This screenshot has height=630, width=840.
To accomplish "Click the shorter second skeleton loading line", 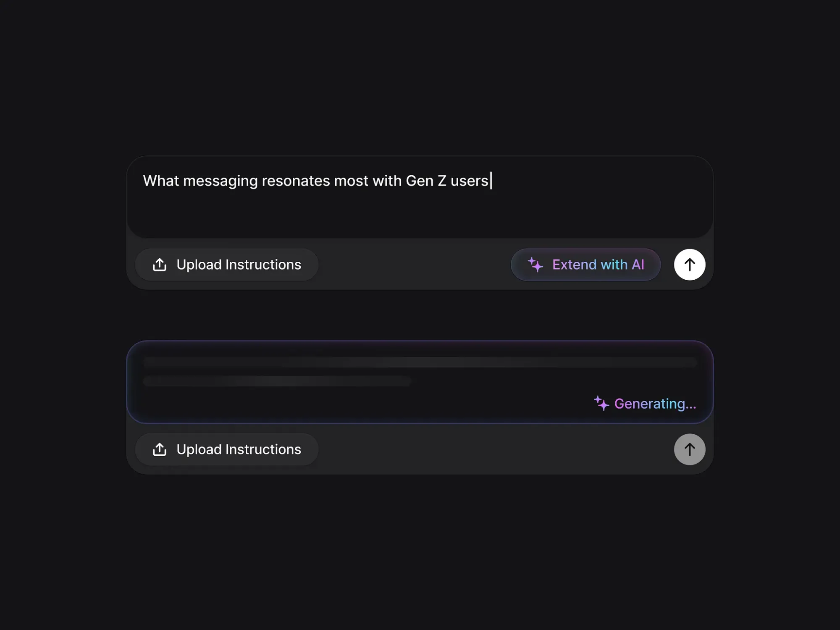I will pos(277,381).
